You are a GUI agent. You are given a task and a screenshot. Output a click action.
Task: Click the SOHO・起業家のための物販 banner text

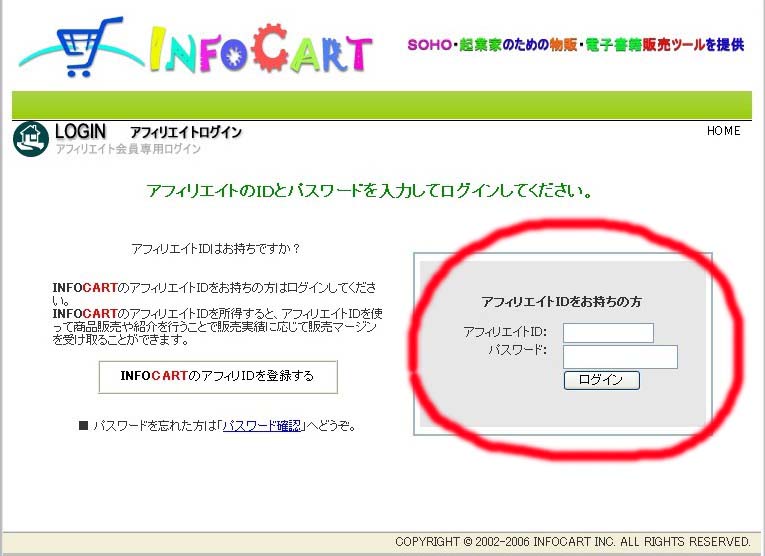tap(576, 45)
